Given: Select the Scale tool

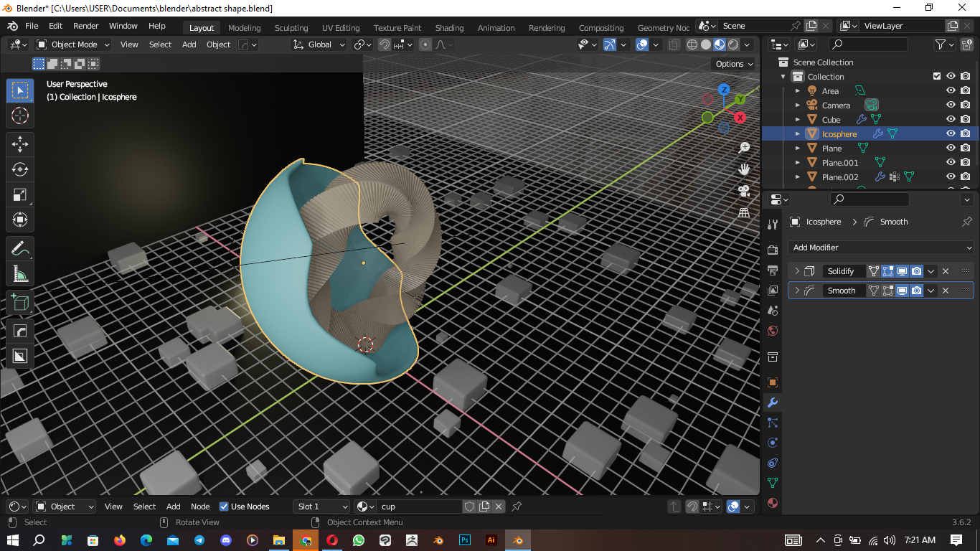Looking at the screenshot, I should coord(20,194).
